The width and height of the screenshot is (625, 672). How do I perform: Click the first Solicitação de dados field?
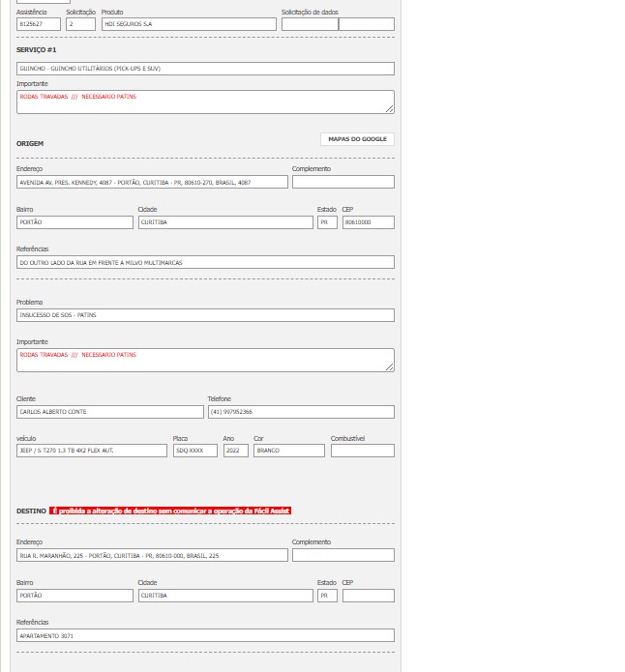coord(310,24)
